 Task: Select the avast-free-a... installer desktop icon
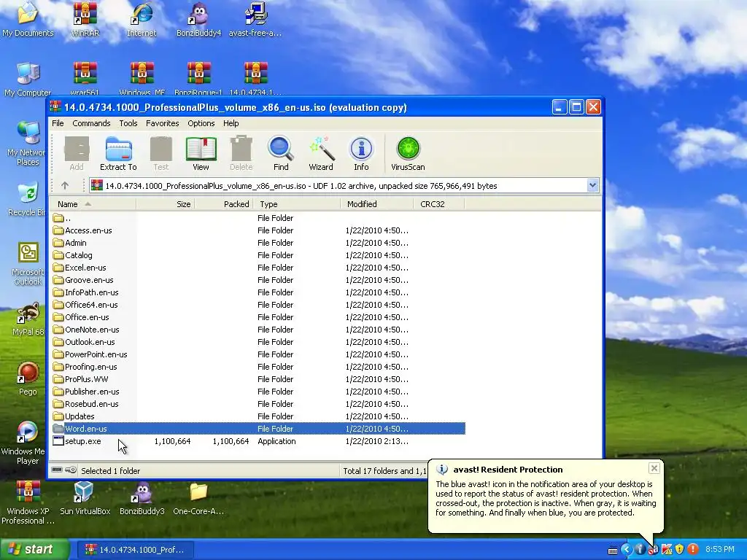click(255, 20)
